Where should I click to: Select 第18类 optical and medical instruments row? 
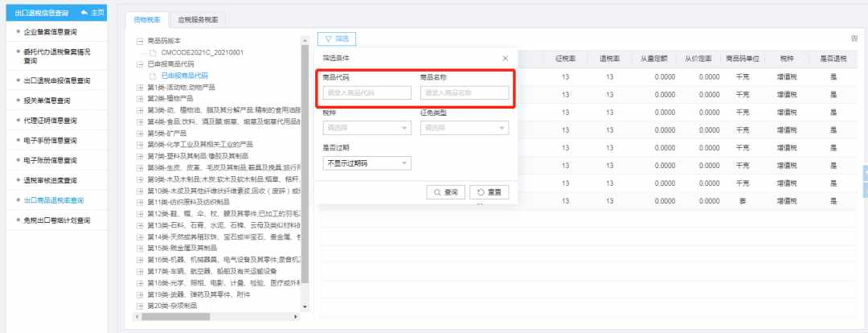[x=223, y=283]
